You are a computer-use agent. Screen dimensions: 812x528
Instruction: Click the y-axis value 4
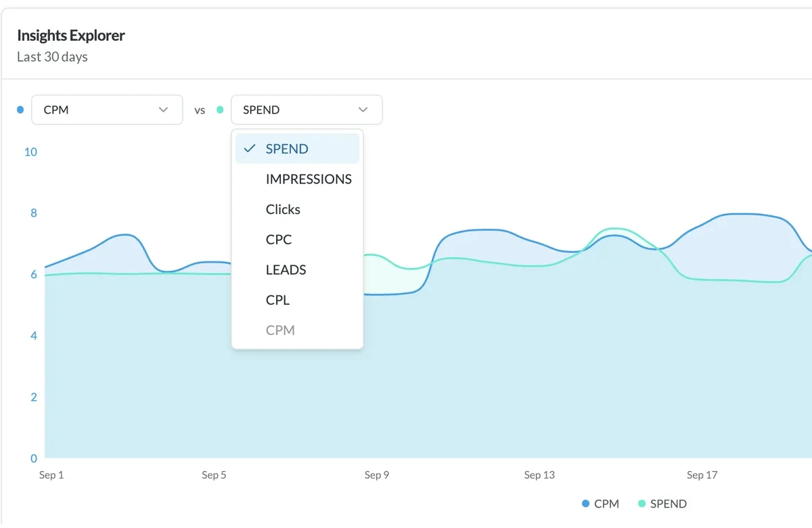pyautogui.click(x=34, y=336)
